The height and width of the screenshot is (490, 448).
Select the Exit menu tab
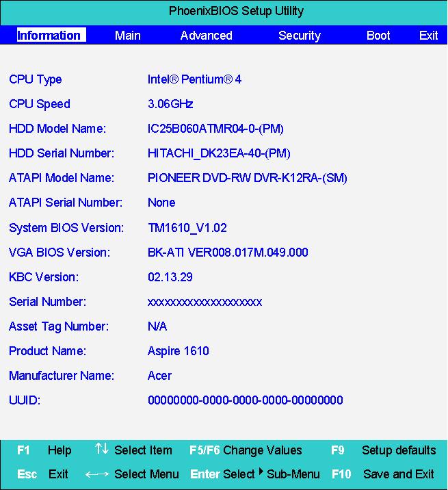tap(428, 36)
